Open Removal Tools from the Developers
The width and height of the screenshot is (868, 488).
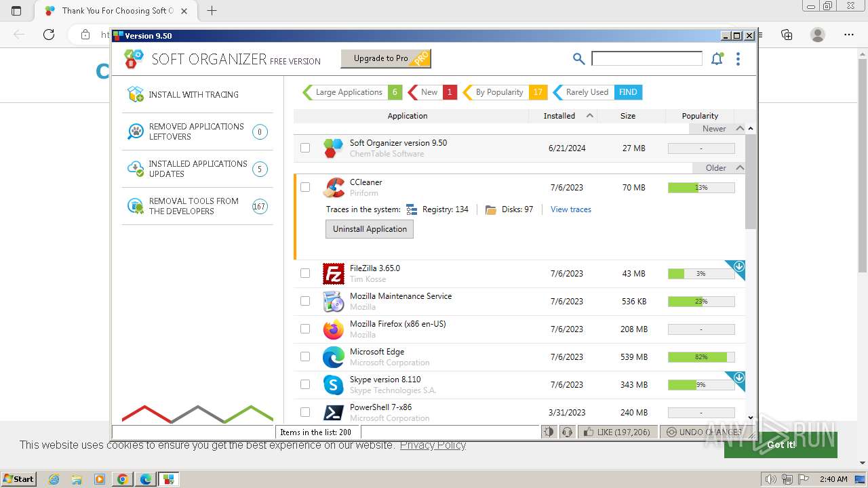pyautogui.click(x=197, y=206)
